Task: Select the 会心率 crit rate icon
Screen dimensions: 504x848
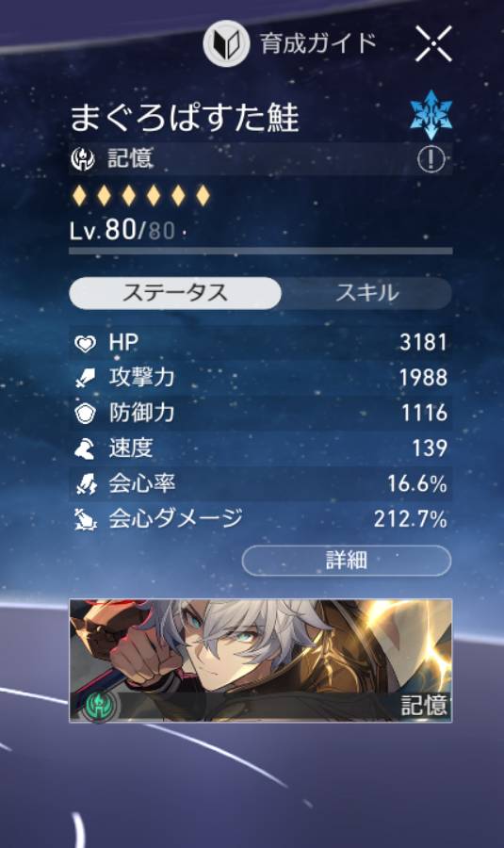Action: 86,483
